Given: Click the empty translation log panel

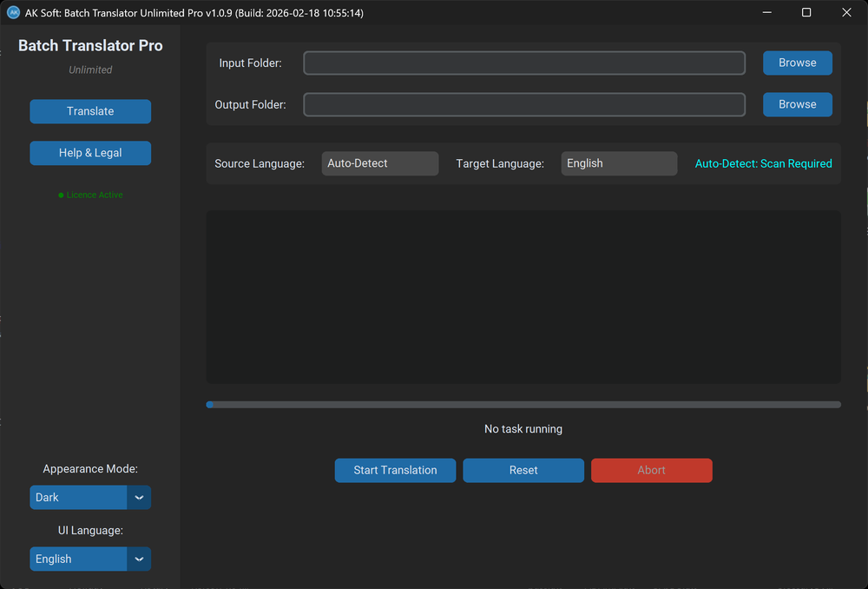Looking at the screenshot, I should (523, 295).
